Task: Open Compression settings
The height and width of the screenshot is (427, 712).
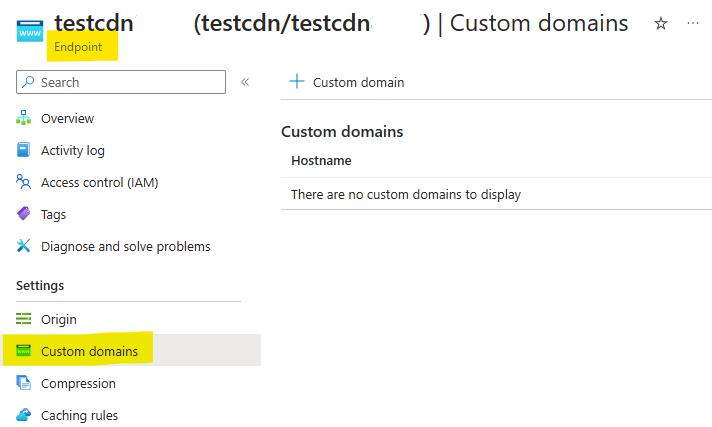Action: tap(78, 383)
